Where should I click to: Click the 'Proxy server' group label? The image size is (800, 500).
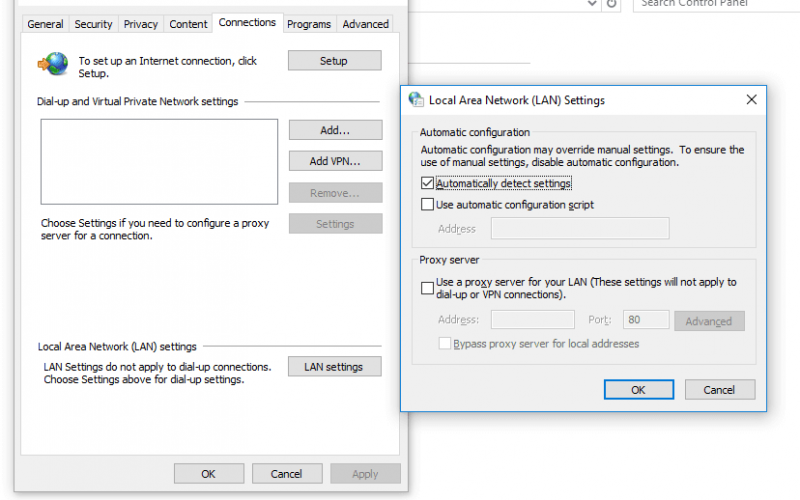pos(449,260)
